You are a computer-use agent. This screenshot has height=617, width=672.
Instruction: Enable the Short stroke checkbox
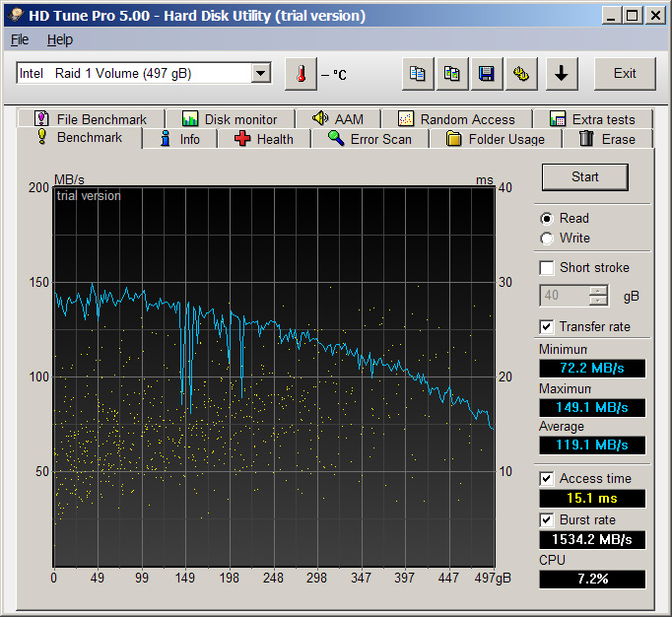547,267
